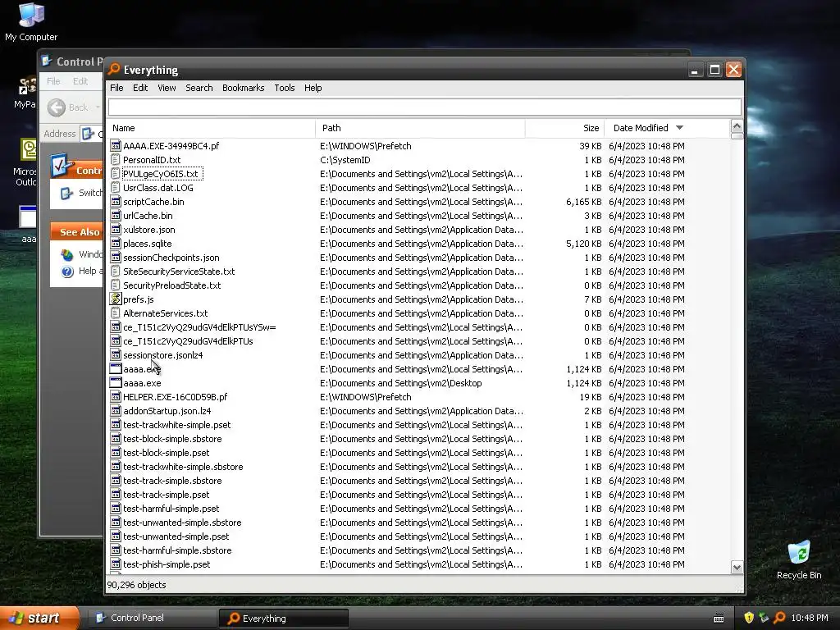Screen dimensions: 840x630
Task: Click the Start button
Action: tap(39, 618)
